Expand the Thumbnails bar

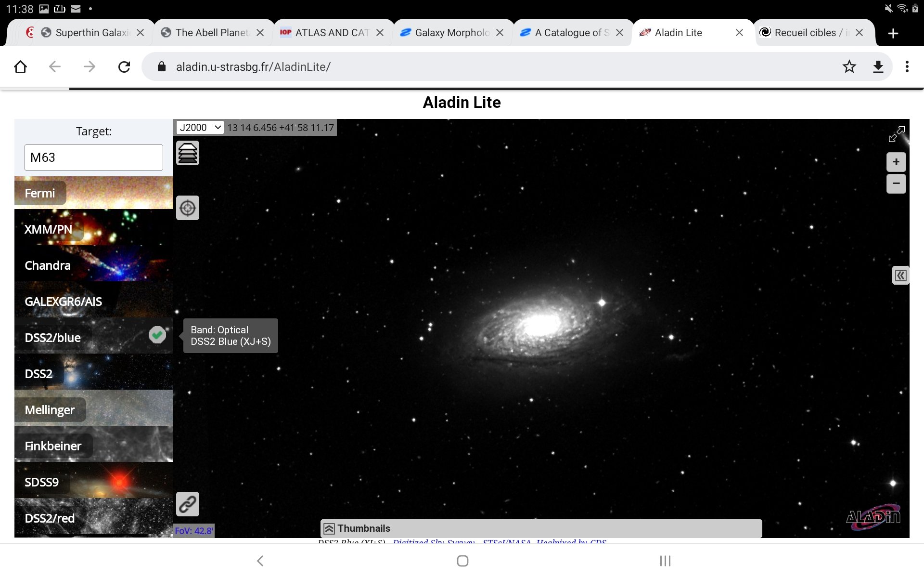click(541, 528)
